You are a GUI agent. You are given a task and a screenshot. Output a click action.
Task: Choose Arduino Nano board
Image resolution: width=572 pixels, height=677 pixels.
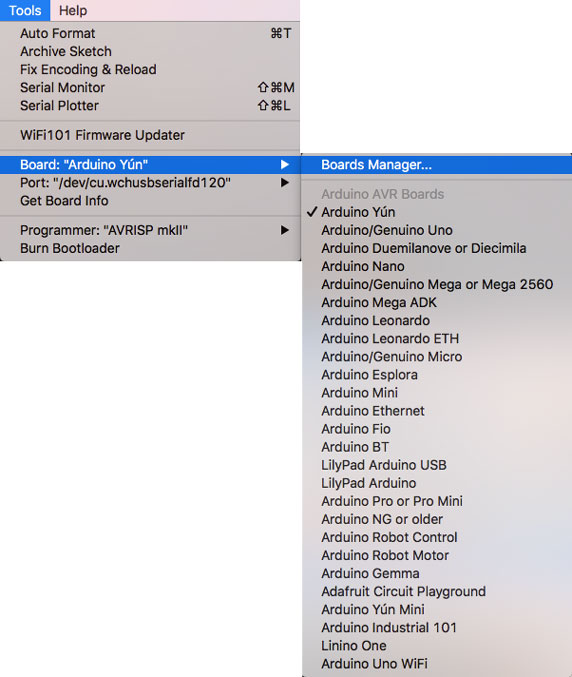(x=436, y=266)
